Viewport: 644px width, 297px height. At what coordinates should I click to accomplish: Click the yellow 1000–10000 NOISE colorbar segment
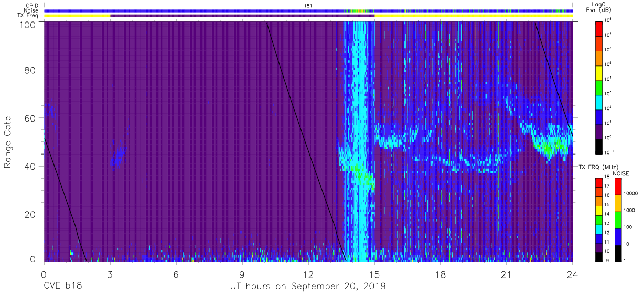point(618,203)
